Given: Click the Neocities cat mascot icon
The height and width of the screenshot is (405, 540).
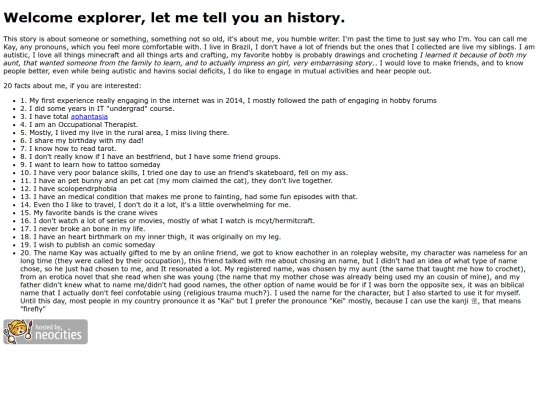Looking at the screenshot, I should coord(18,332).
